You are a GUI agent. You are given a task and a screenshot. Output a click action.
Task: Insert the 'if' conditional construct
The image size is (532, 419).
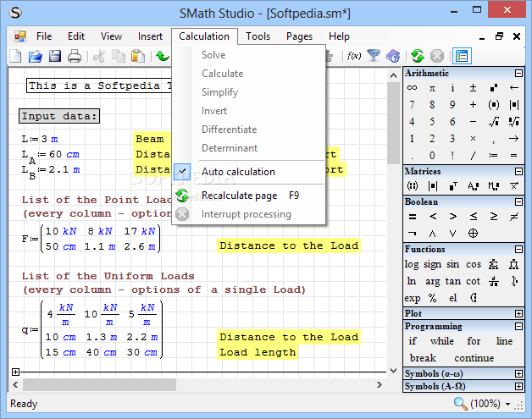(413, 340)
